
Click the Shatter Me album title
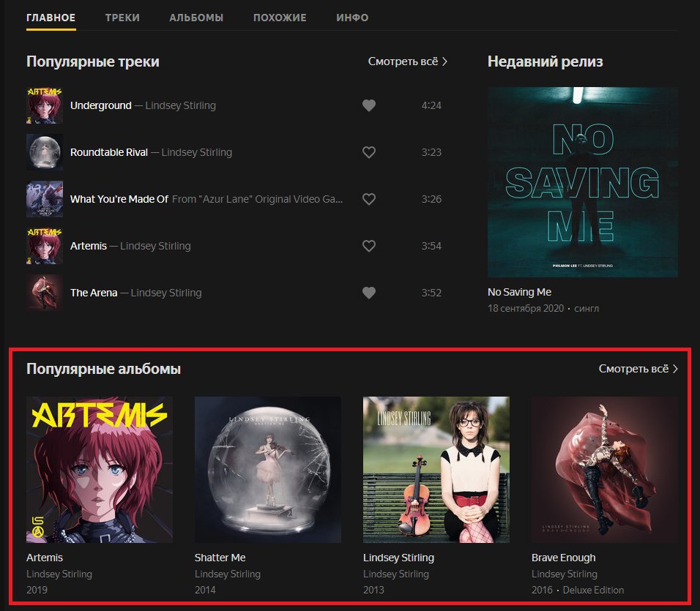pyautogui.click(x=220, y=558)
